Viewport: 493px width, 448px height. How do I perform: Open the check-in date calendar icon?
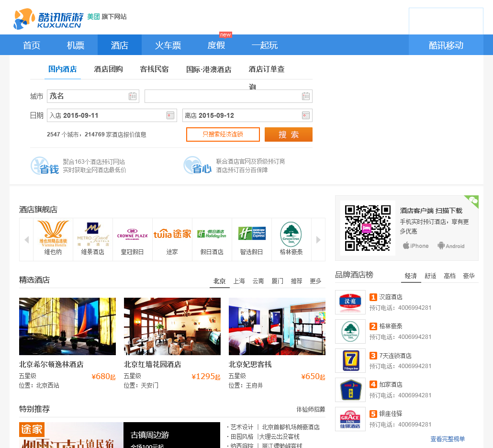coord(170,115)
